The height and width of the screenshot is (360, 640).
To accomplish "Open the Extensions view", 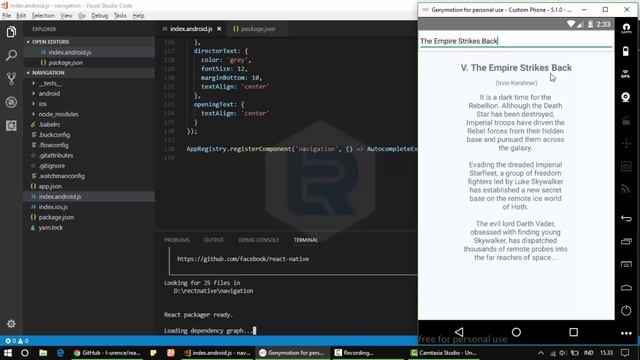I will pyautogui.click(x=11, y=126).
